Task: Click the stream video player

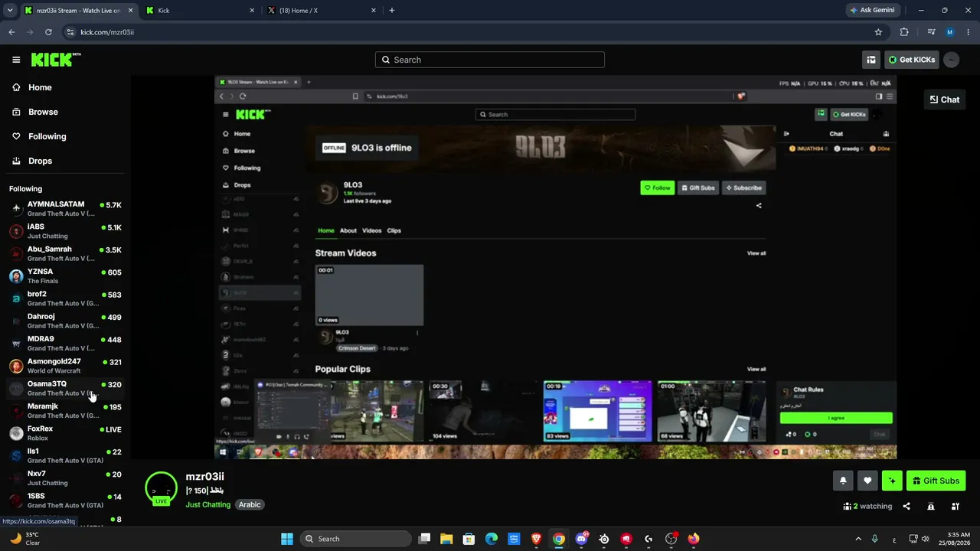Action: pyautogui.click(x=555, y=267)
